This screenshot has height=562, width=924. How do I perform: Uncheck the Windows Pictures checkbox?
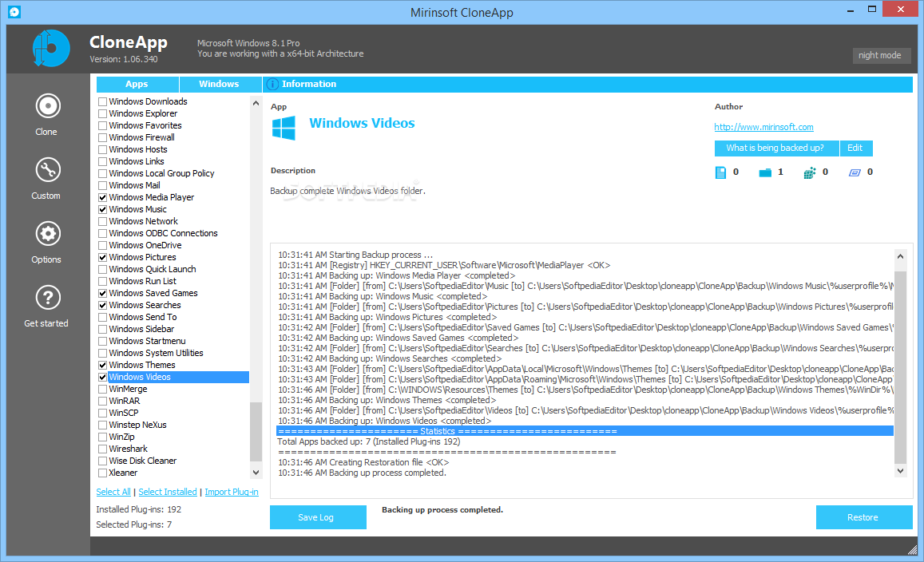(x=102, y=257)
